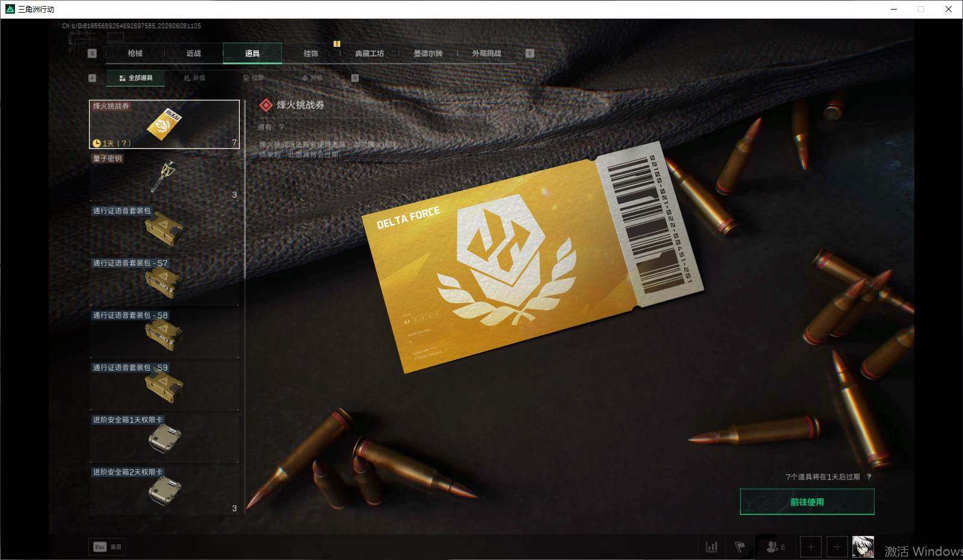Click the E next-tab key hint
Screen dimensions: 963x560
pos(530,53)
